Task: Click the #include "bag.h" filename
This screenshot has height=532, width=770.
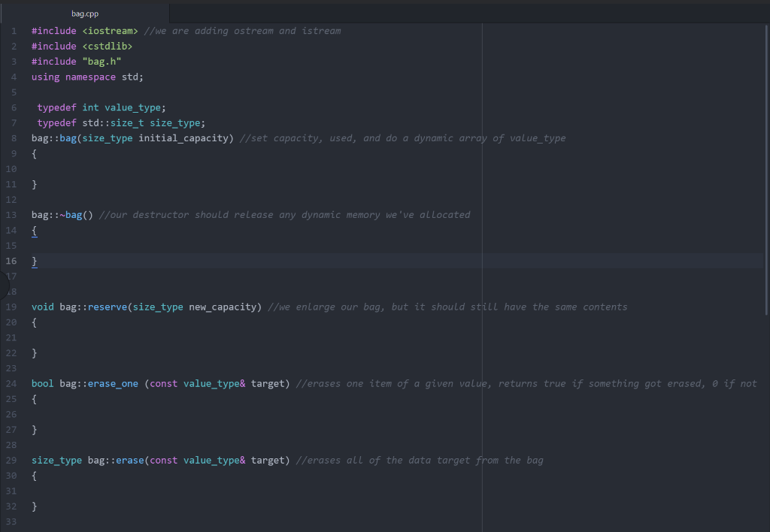Action: pos(102,61)
